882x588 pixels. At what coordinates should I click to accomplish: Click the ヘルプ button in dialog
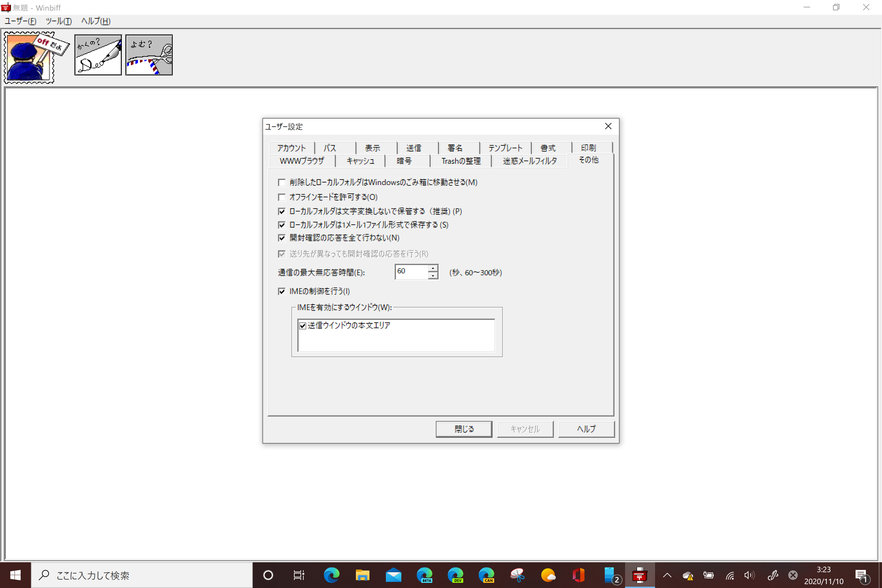(586, 429)
